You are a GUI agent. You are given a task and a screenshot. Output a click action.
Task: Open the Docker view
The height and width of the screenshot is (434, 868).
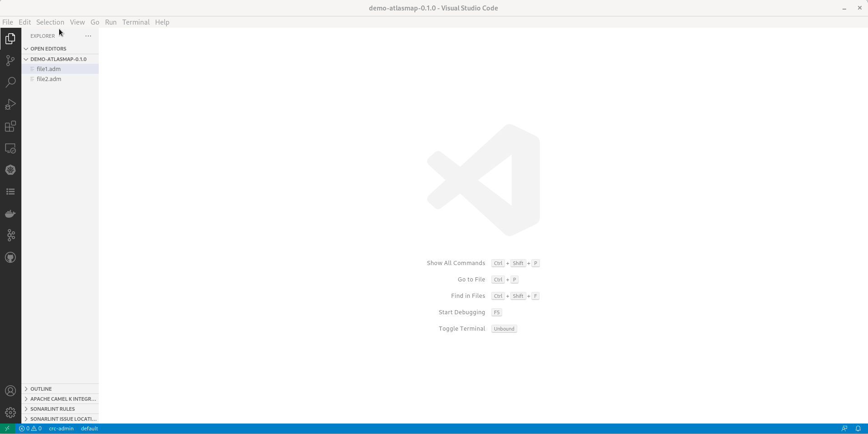(x=10, y=214)
